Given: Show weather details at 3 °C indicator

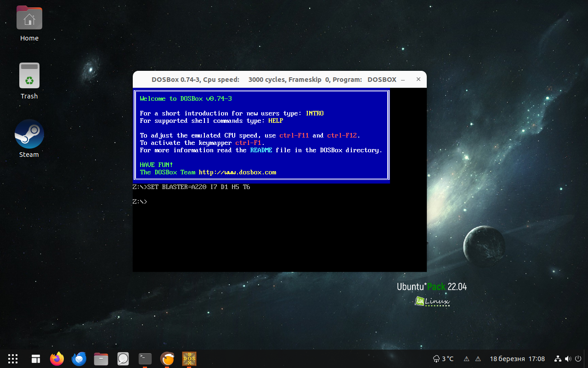Looking at the screenshot, I should pyautogui.click(x=443, y=359).
